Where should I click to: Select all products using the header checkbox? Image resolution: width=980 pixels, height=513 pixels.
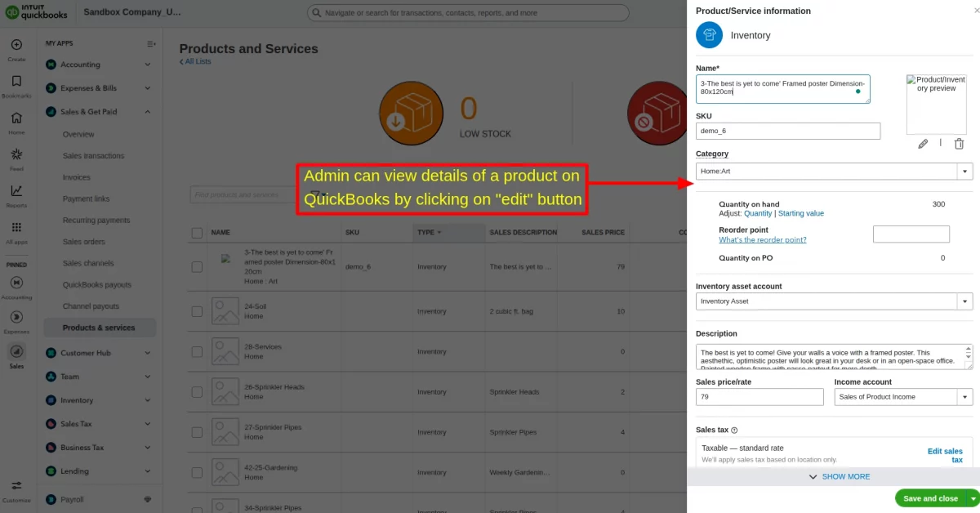point(197,232)
